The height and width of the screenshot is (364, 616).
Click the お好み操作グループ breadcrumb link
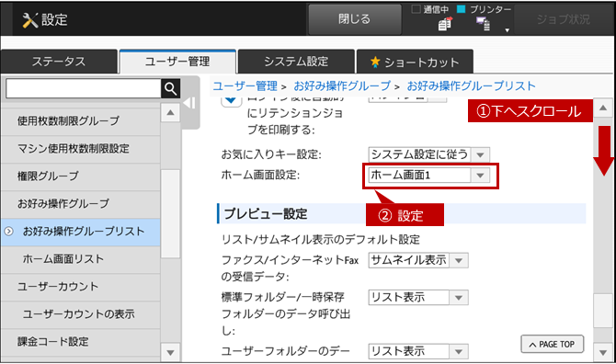coord(342,86)
